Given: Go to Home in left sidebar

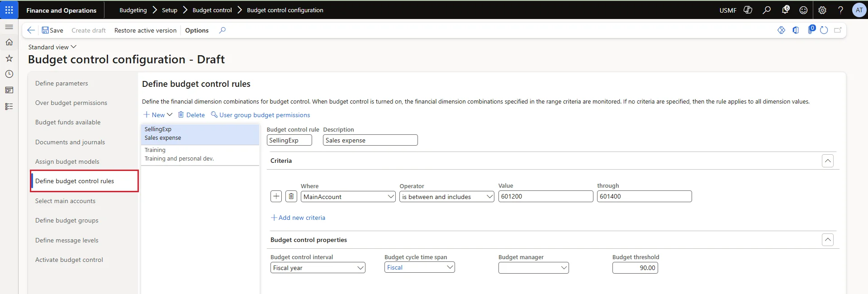Looking at the screenshot, I should coord(9,42).
